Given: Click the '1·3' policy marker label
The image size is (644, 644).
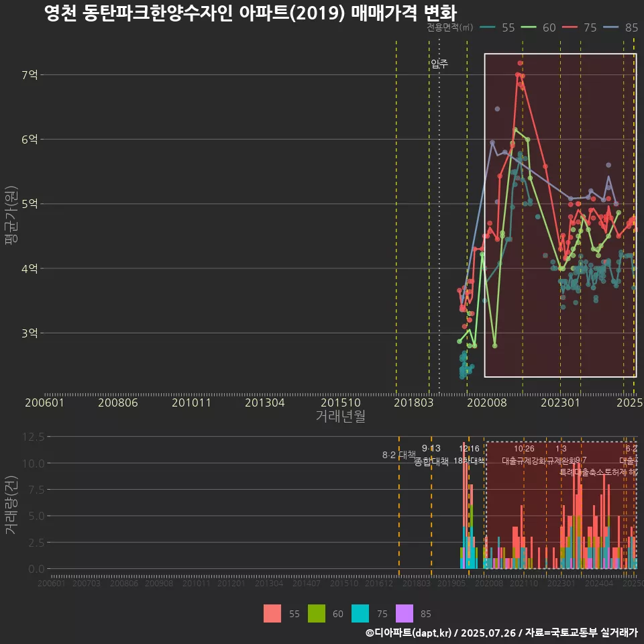Looking at the screenshot, I should point(561,449).
